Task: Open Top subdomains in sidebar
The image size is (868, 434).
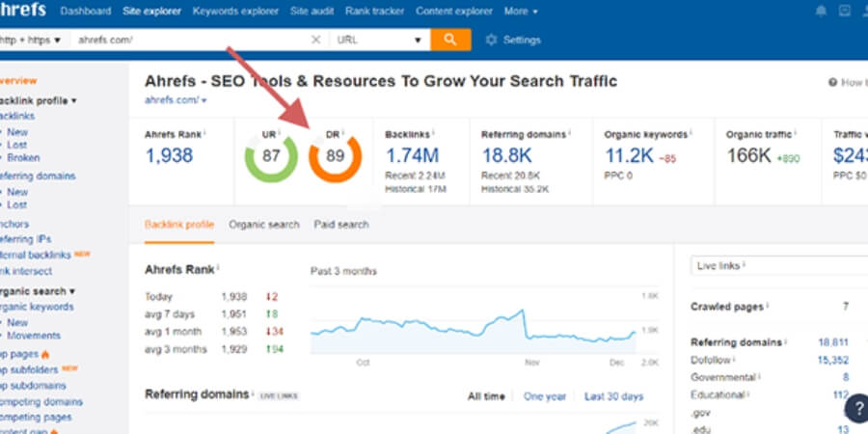Action: pyautogui.click(x=33, y=386)
